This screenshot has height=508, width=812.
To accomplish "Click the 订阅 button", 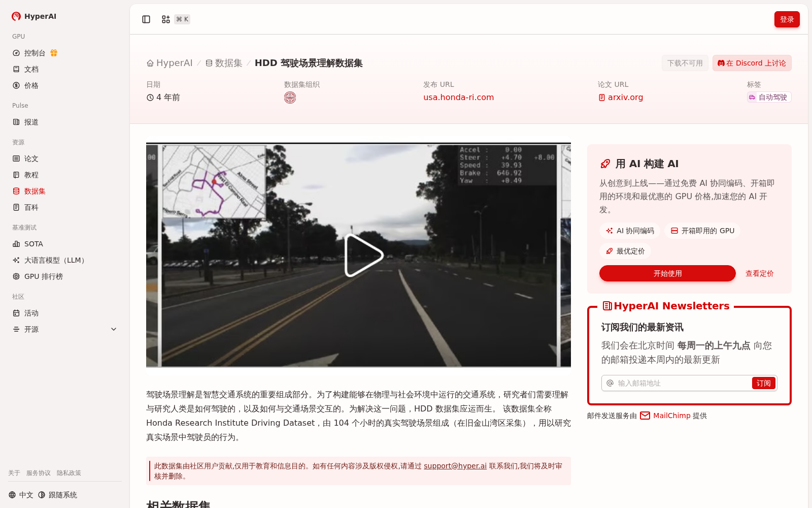I will (763, 383).
